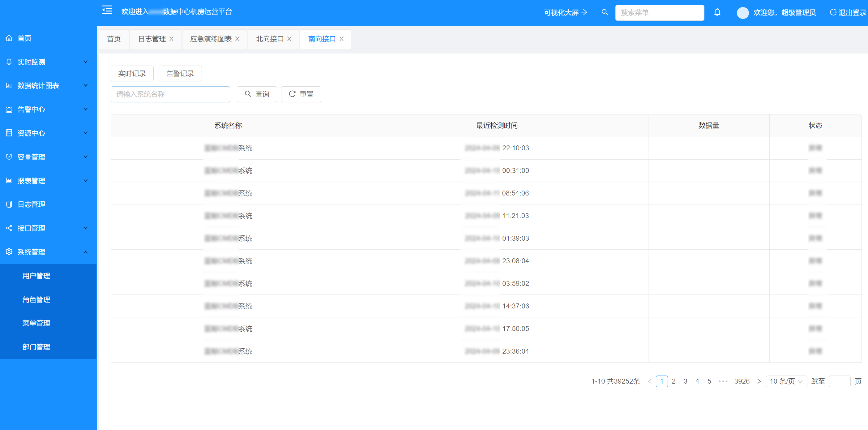The width and height of the screenshot is (868, 430).
Task: Open the 10 条/页 page size dropdown
Action: pos(786,381)
